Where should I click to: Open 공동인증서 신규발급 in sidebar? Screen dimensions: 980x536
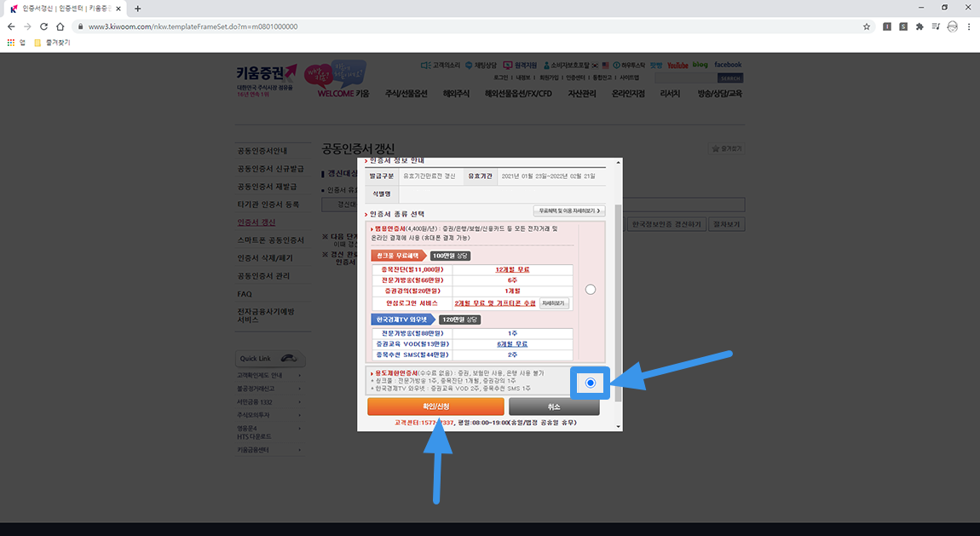click(270, 169)
